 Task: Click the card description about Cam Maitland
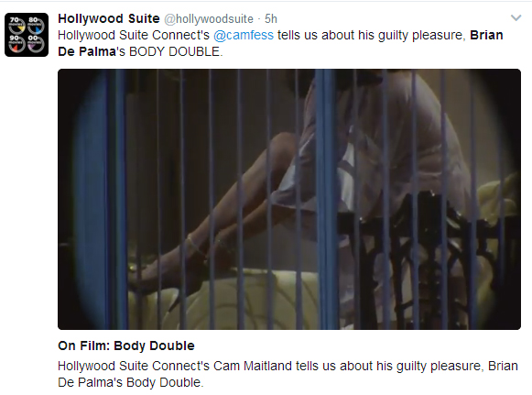click(288, 374)
